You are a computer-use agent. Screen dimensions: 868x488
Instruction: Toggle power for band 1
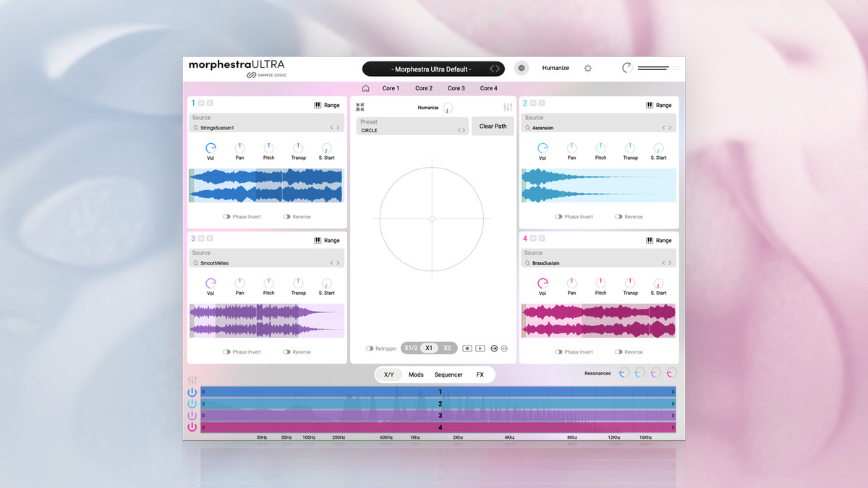click(x=192, y=392)
